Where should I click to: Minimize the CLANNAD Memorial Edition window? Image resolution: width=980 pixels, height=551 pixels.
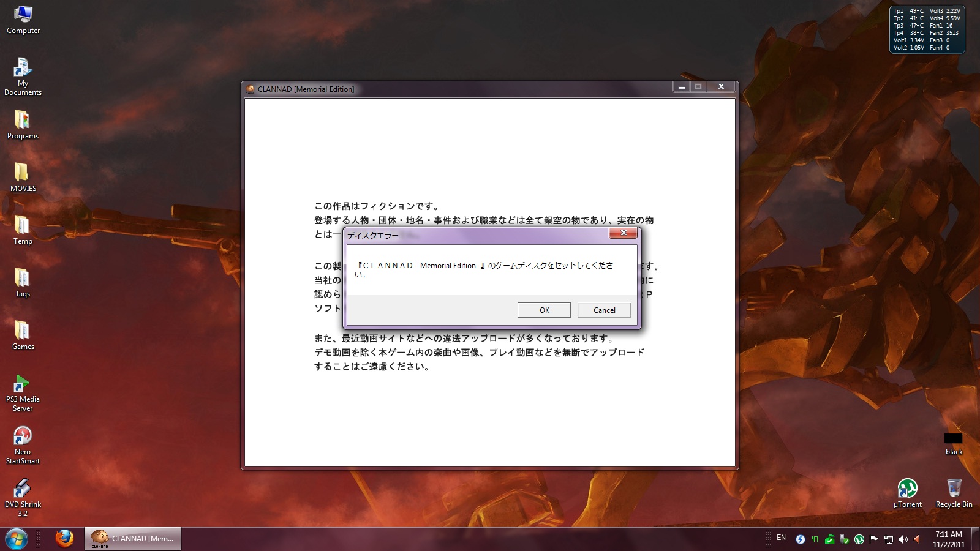click(681, 87)
